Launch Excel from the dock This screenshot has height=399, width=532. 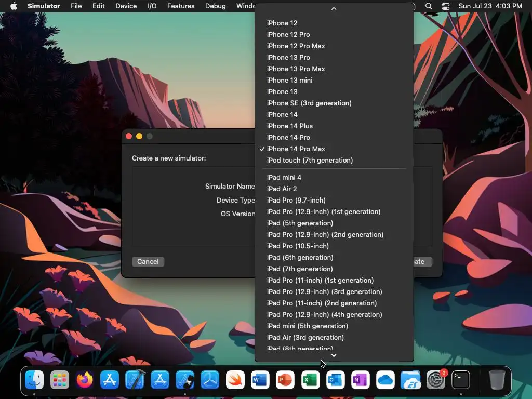click(310, 380)
